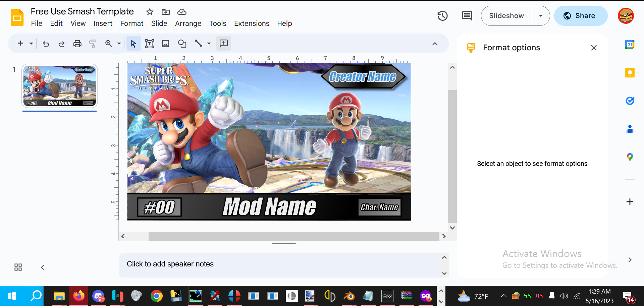Click the zoom magnifier tool

pos(109,44)
